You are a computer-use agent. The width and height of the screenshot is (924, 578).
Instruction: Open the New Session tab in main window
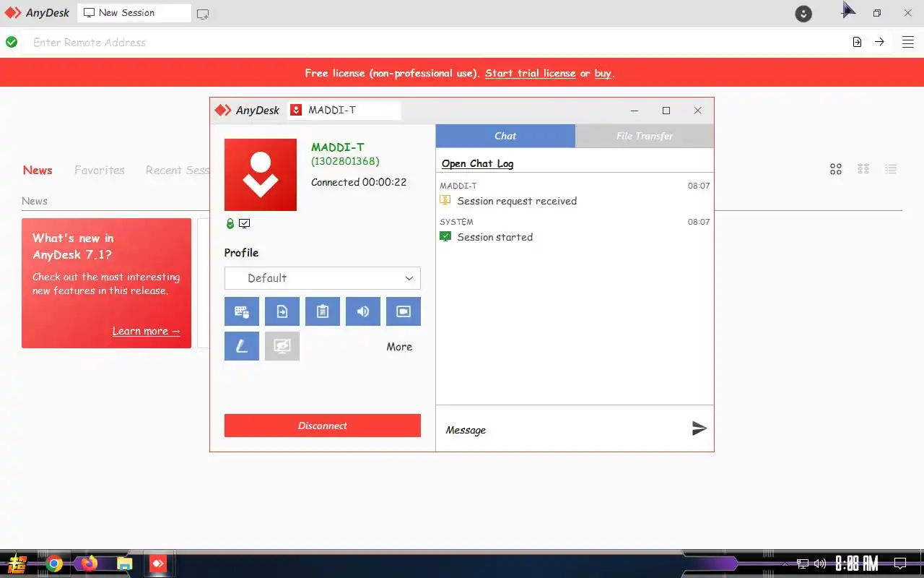click(134, 13)
